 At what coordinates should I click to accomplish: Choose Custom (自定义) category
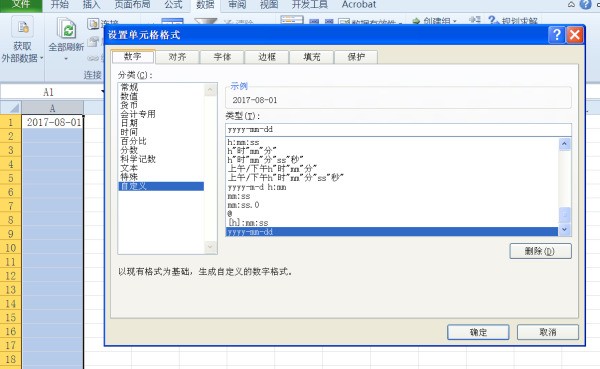pyautogui.click(x=161, y=186)
